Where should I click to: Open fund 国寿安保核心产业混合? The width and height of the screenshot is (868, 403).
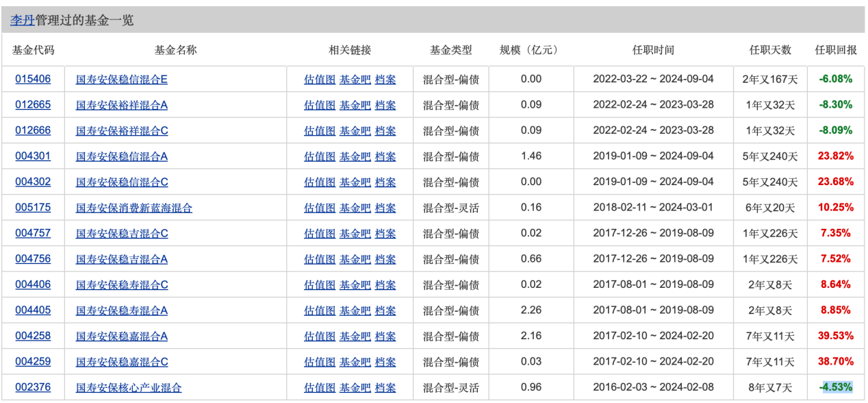(129, 388)
